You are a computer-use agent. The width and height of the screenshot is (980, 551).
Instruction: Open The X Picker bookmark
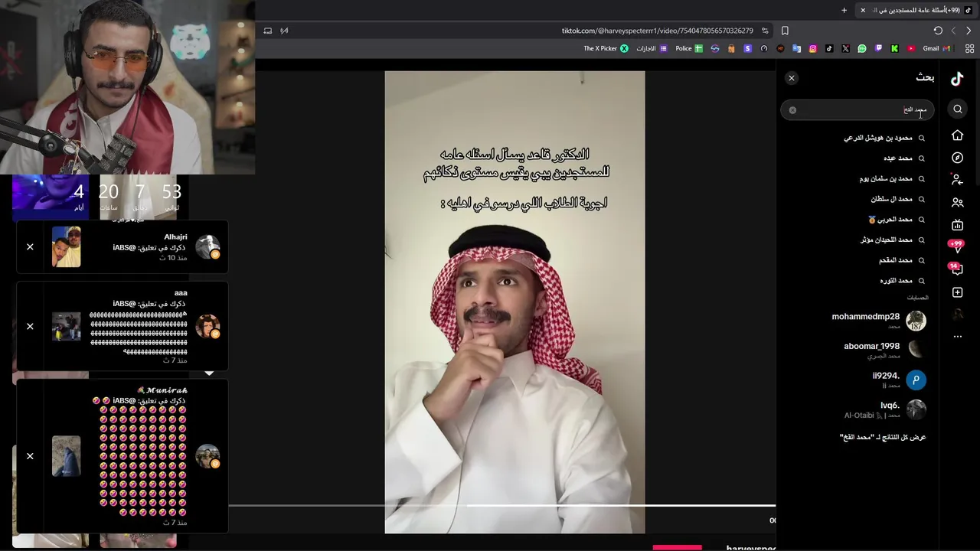click(x=606, y=48)
